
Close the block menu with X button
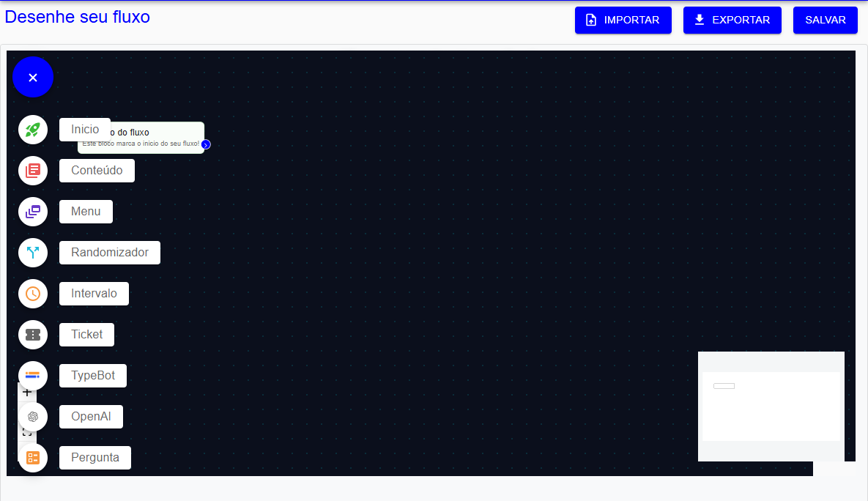(33, 77)
